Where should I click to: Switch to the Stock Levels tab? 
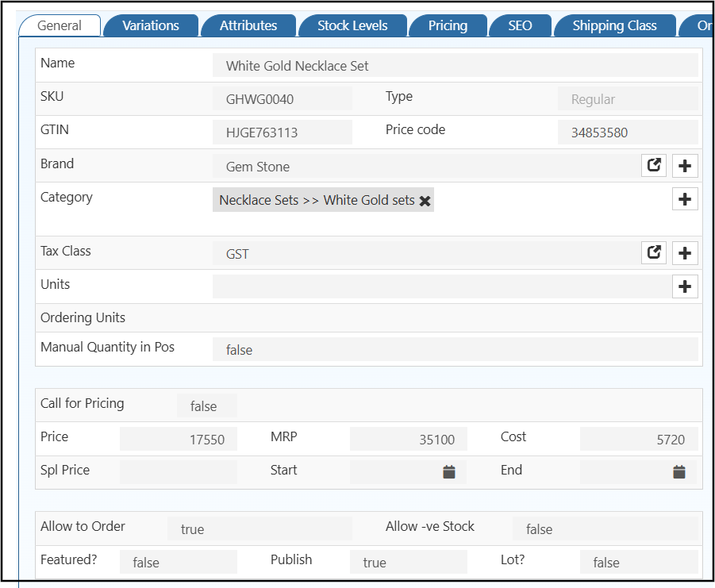click(352, 25)
